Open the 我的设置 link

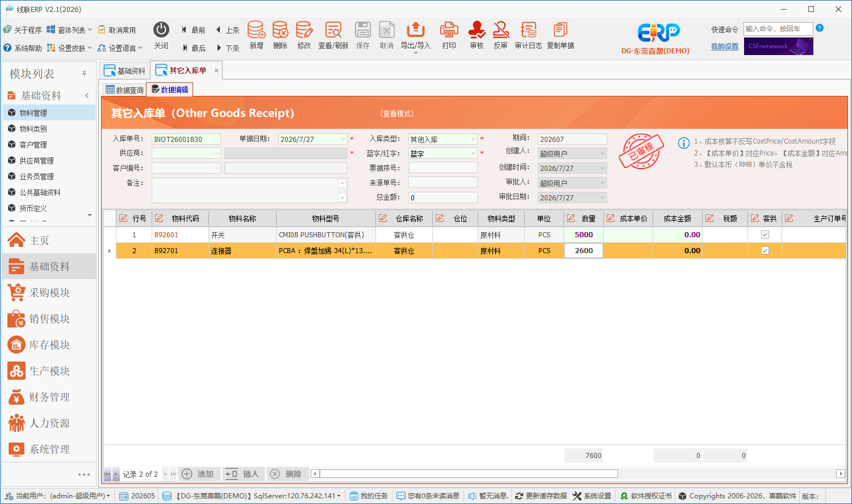point(725,47)
